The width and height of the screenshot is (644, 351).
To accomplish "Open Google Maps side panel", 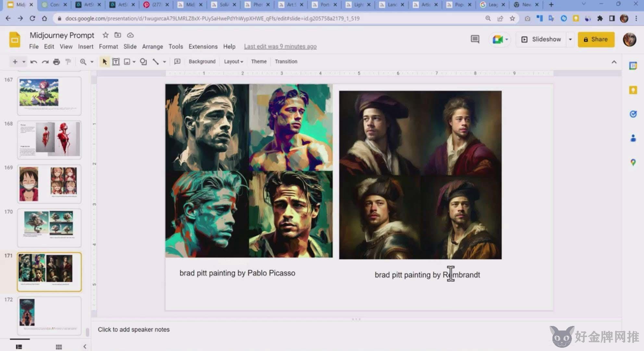I will click(633, 162).
